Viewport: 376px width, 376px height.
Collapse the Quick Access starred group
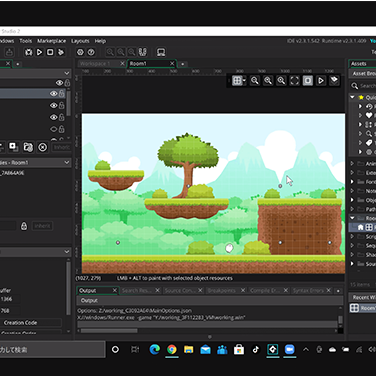(x=352, y=97)
